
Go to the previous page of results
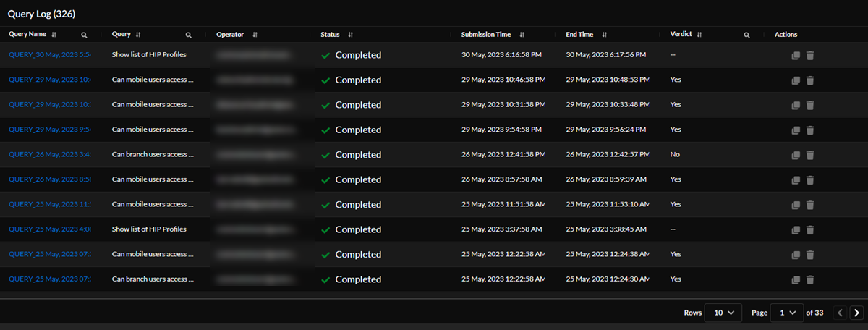click(840, 313)
